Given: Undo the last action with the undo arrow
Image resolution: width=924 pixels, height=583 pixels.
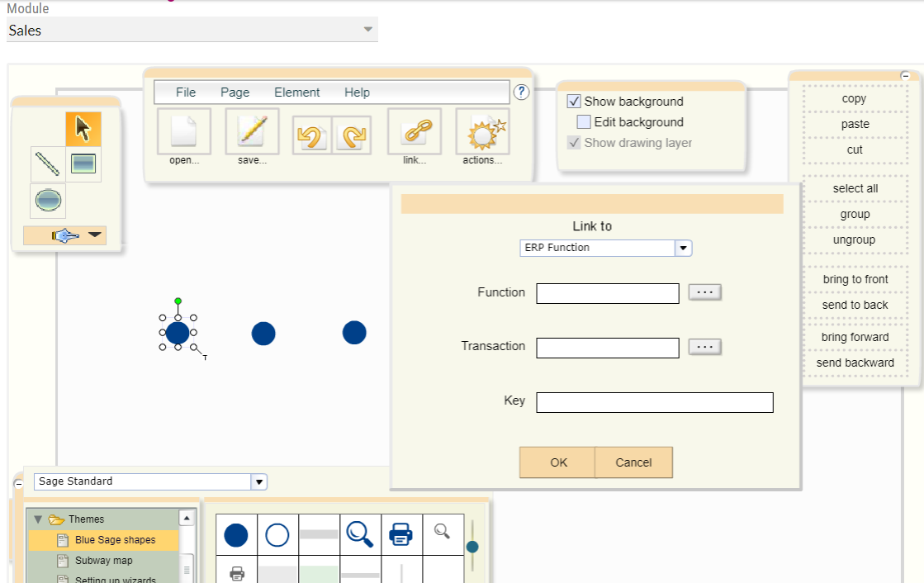Looking at the screenshot, I should coord(312,134).
